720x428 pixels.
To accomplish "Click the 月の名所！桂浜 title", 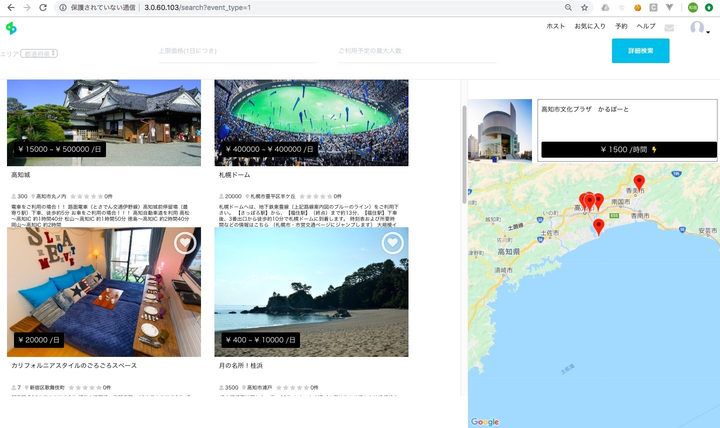I will coord(241,366).
